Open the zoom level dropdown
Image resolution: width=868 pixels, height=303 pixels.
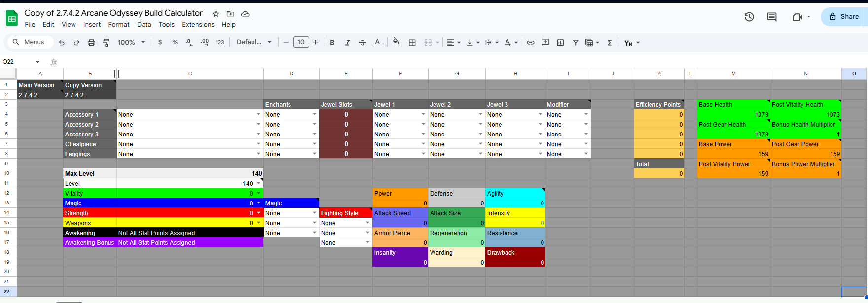point(131,42)
